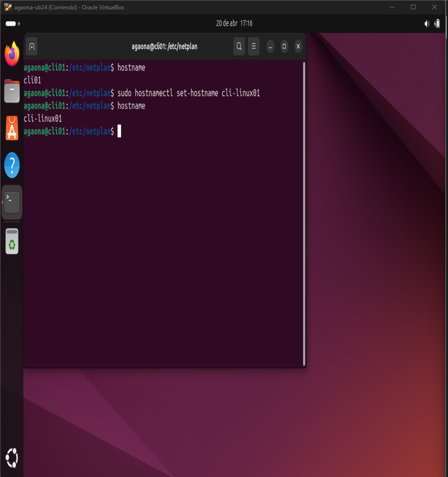This screenshot has width=448, height=477.
Task: Show applications using the Ubuntu logo button
Action: coord(12,458)
